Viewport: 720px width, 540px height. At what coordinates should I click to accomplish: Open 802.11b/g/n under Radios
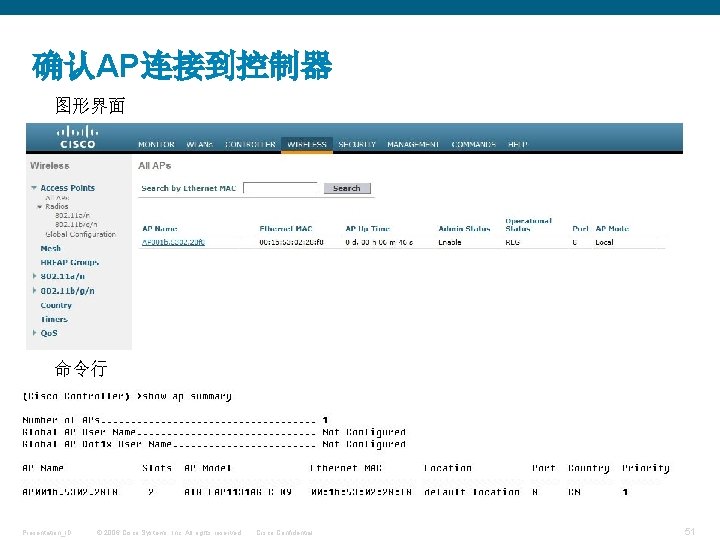pos(76,224)
